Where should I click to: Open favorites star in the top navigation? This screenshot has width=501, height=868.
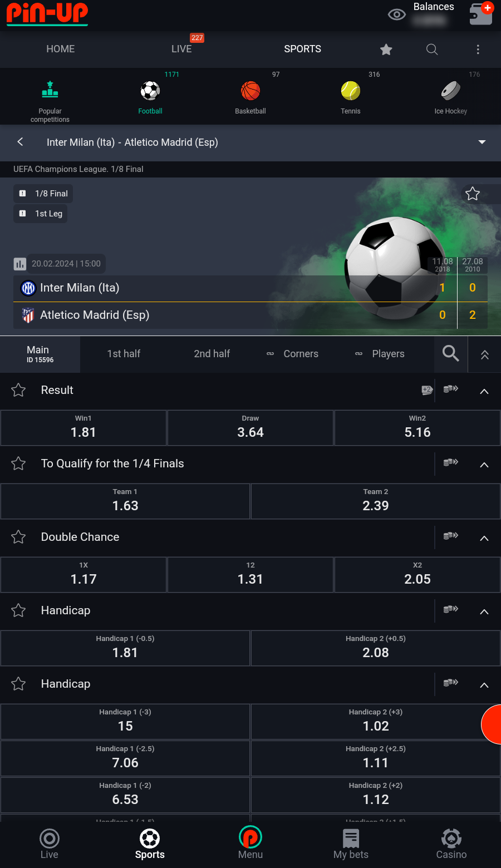click(x=386, y=50)
